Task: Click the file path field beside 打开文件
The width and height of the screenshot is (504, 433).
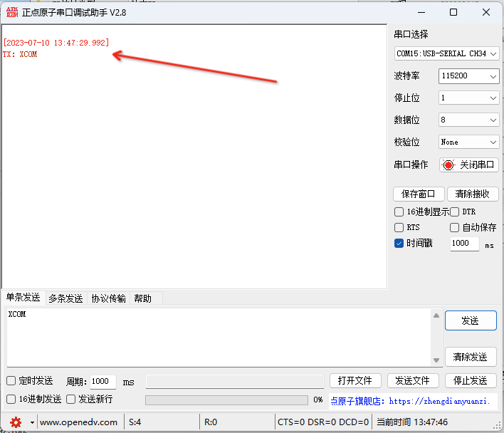Action: [x=235, y=382]
